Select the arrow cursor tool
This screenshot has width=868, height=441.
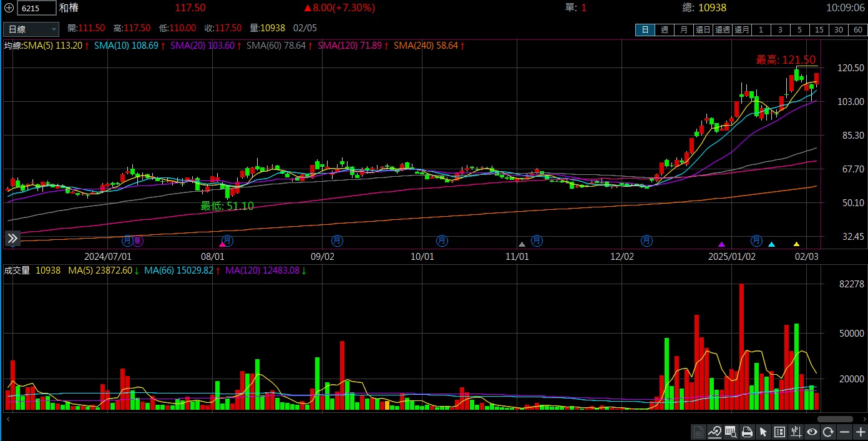(x=763, y=432)
